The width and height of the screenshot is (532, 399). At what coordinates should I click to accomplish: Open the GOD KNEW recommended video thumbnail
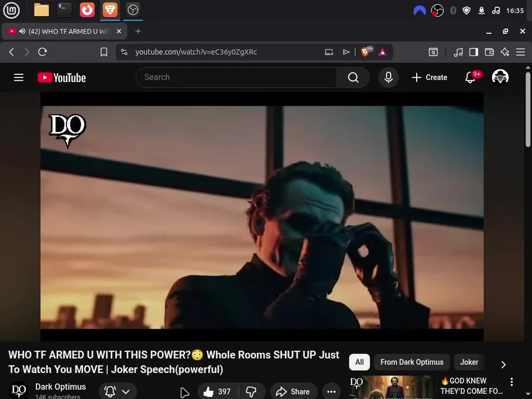(391, 387)
